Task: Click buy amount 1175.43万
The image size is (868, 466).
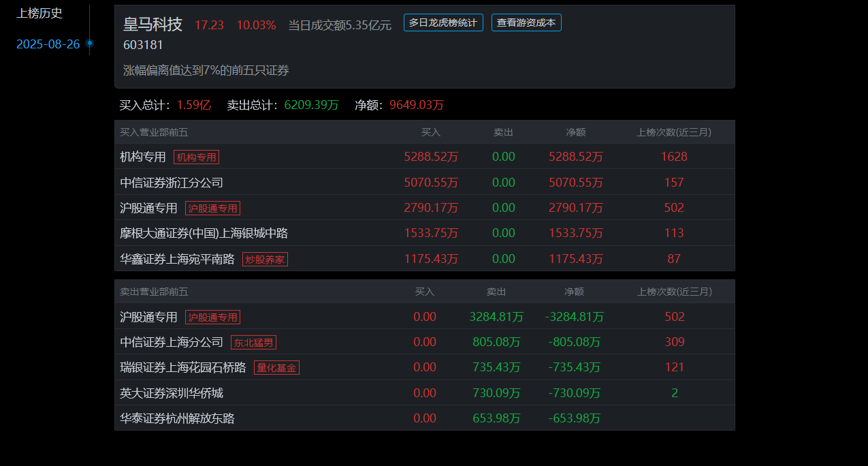Action: point(431,259)
